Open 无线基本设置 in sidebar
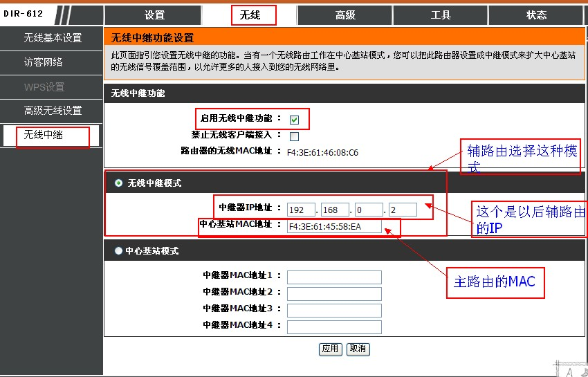Image resolution: width=588 pixels, height=377 pixels. (53, 38)
